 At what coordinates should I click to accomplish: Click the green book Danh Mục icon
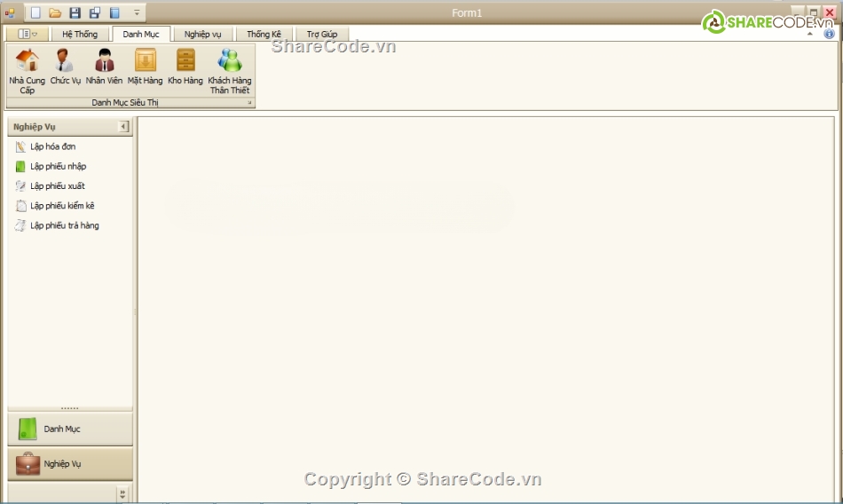tap(28, 429)
